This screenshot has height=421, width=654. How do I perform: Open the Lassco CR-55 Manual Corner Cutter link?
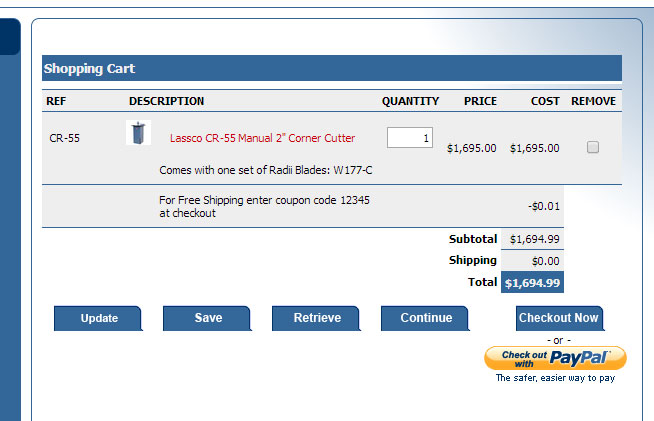pos(262,138)
